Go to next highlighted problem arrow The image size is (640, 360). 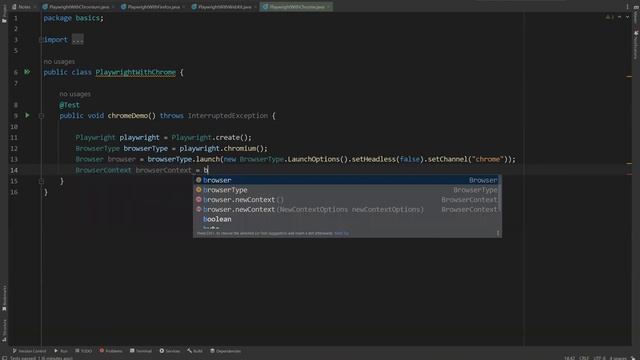(x=627, y=17)
